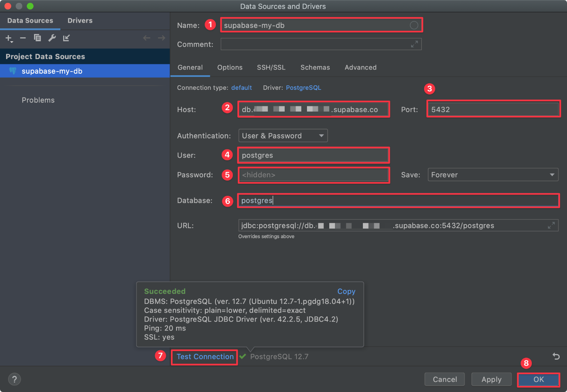
Task: Pick a color using the circle in the Name field
Action: tap(414, 25)
